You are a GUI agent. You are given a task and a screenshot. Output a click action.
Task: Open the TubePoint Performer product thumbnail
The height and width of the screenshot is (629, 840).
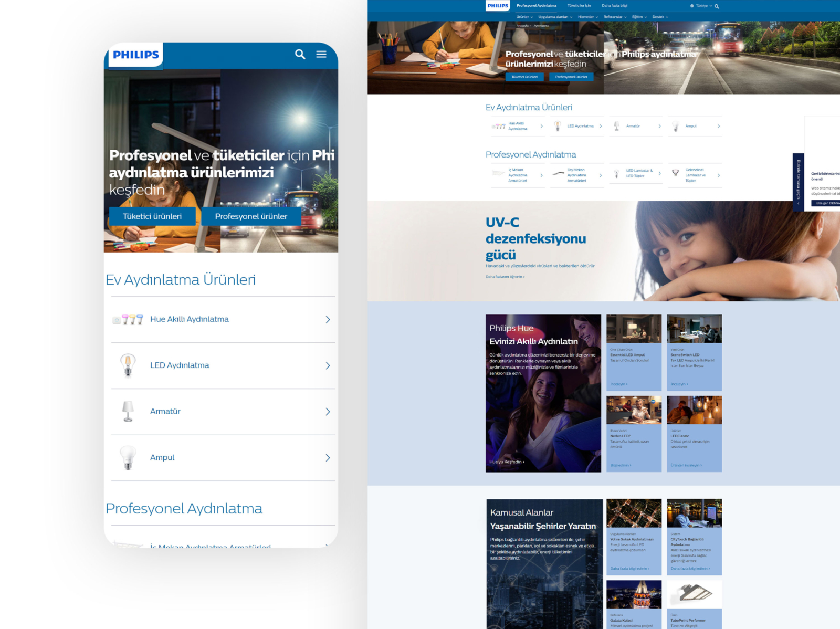click(x=695, y=594)
